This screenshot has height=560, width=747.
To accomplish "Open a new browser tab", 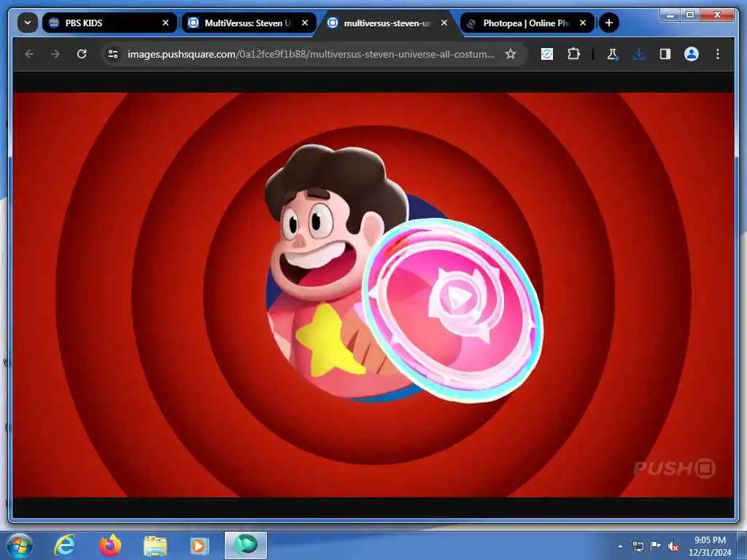I will click(x=608, y=23).
